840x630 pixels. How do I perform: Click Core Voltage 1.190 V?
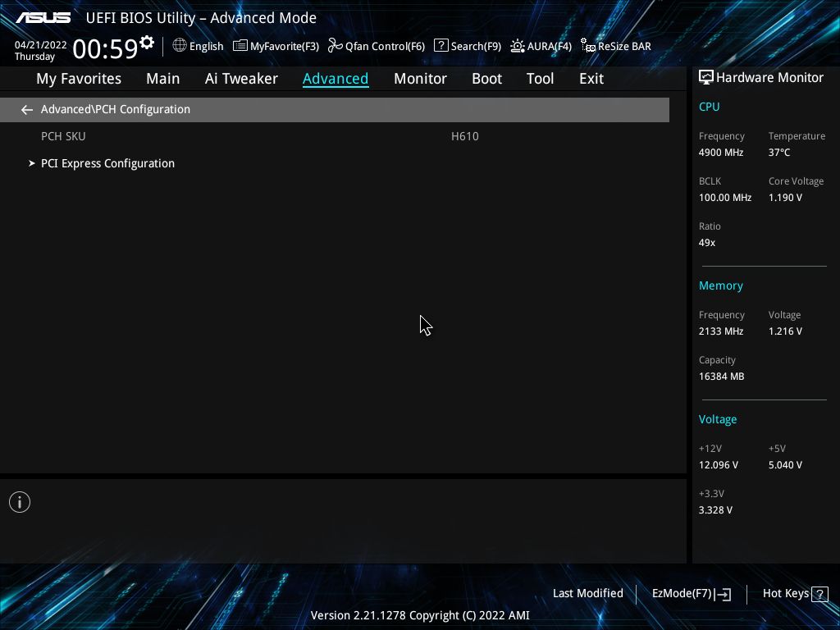click(x=785, y=198)
